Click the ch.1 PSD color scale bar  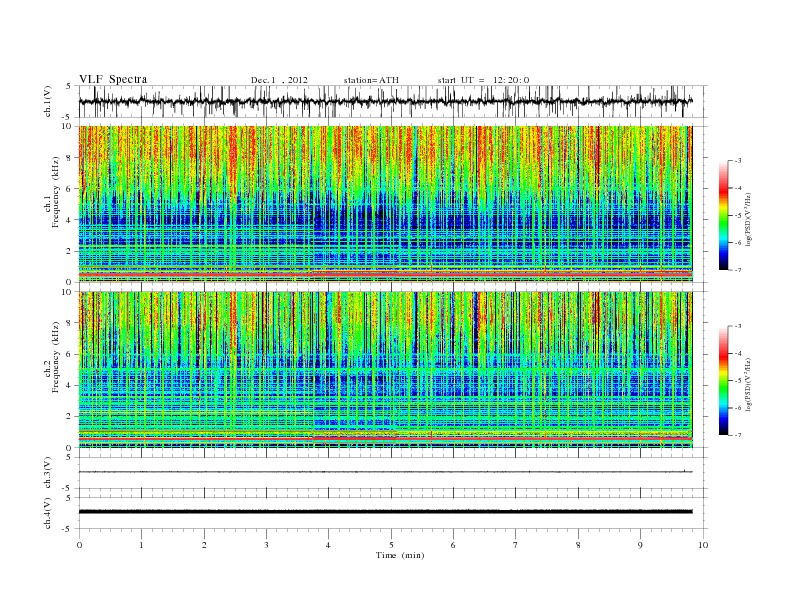click(x=723, y=215)
